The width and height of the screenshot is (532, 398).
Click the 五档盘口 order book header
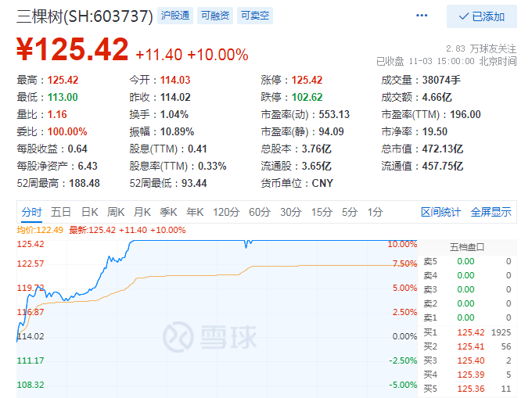click(x=467, y=247)
